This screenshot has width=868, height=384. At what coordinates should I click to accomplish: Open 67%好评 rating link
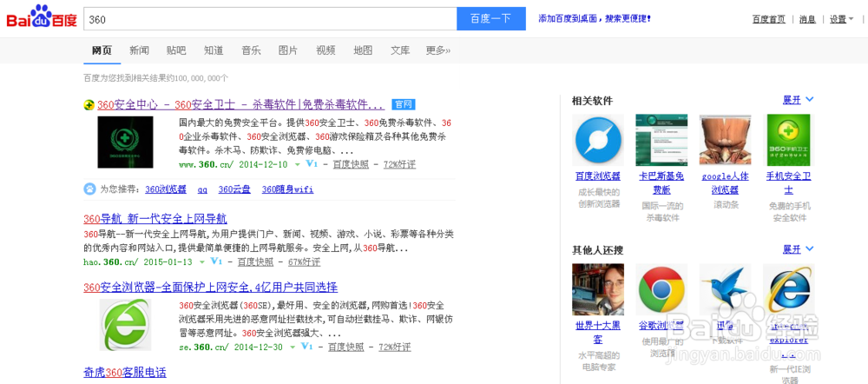pyautogui.click(x=304, y=262)
